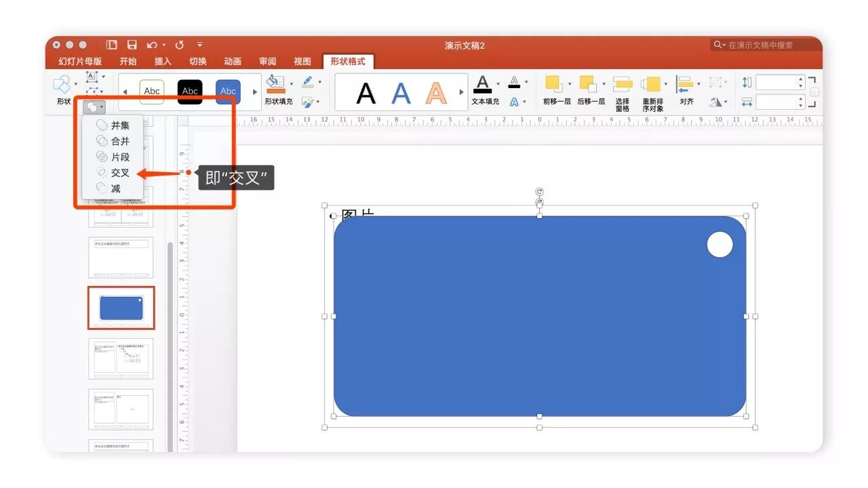Go back in shape styles gallery with left arrow
The image size is (868, 488).
(125, 91)
